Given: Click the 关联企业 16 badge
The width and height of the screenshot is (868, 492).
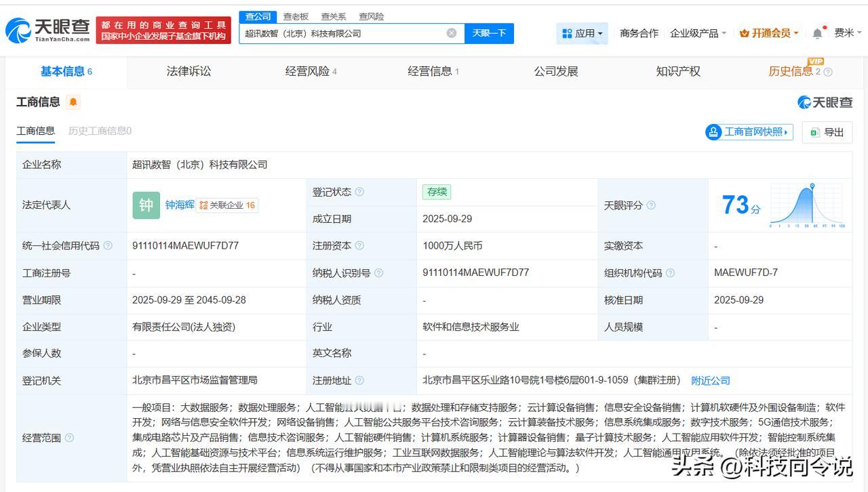Looking at the screenshot, I should pos(227,205).
